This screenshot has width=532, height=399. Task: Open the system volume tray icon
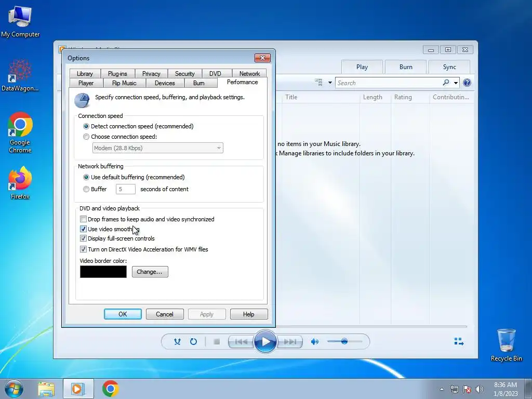(x=479, y=389)
